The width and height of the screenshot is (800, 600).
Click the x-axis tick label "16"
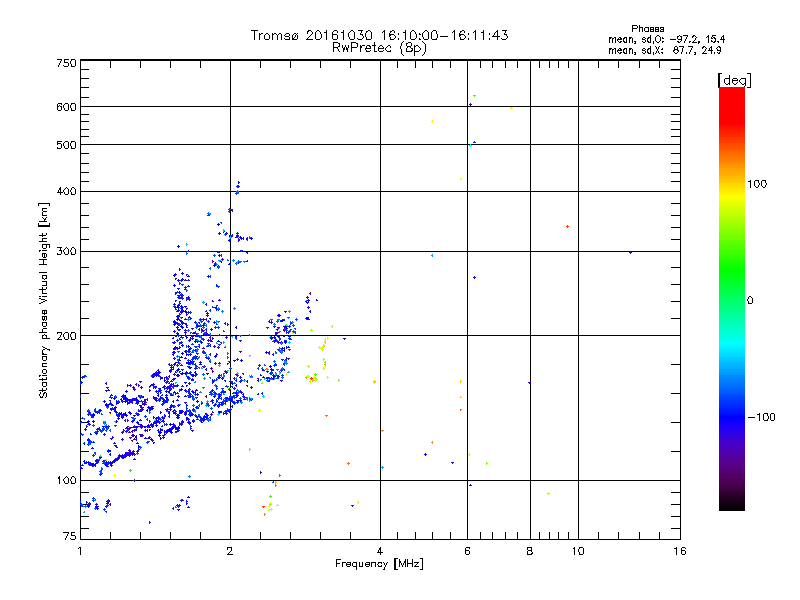(680, 551)
